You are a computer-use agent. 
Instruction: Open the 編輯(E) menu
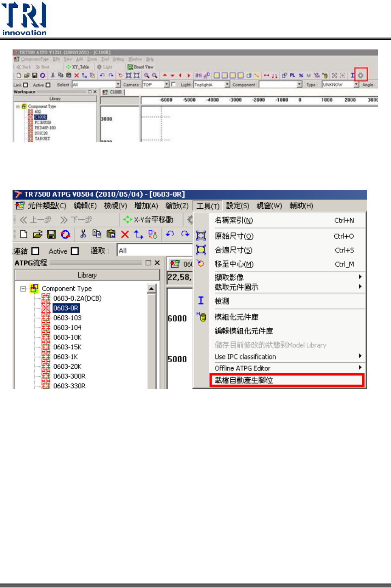[x=85, y=206]
